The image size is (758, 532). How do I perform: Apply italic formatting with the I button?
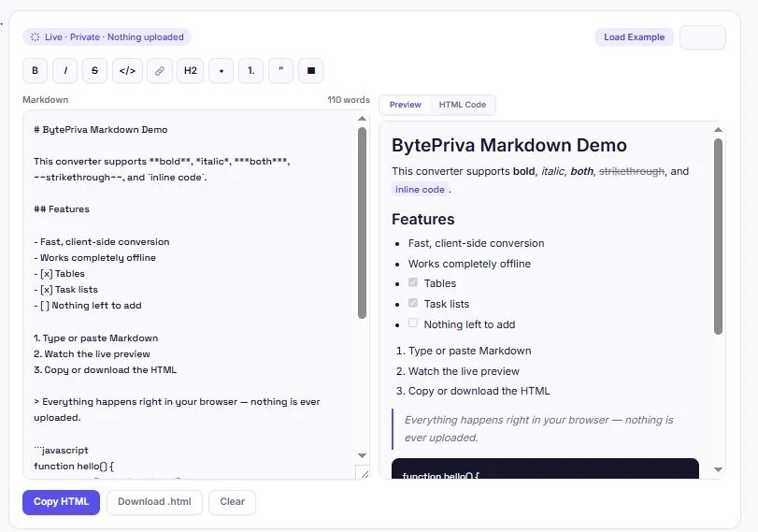[x=65, y=71]
